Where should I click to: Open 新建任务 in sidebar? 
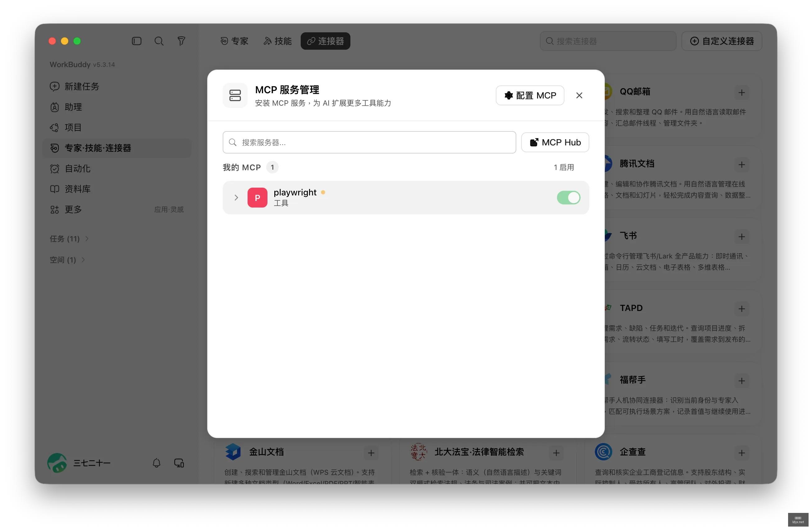pyautogui.click(x=117, y=87)
